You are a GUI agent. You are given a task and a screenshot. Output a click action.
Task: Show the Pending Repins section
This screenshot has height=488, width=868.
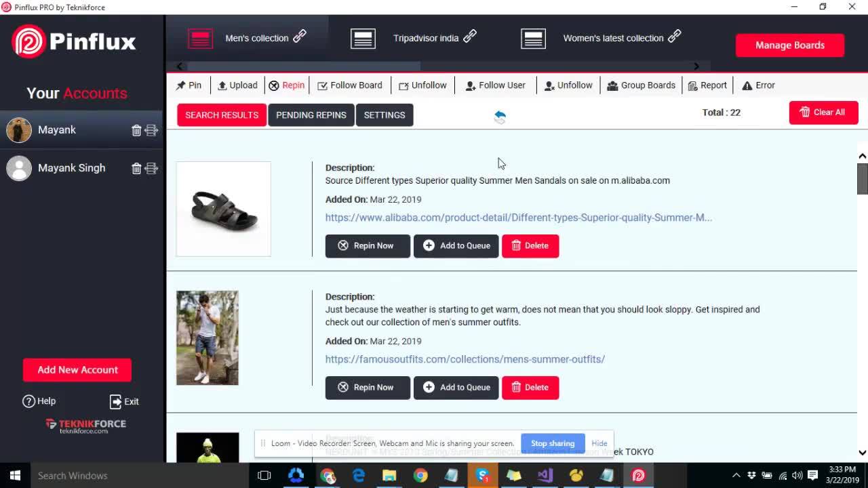311,115
